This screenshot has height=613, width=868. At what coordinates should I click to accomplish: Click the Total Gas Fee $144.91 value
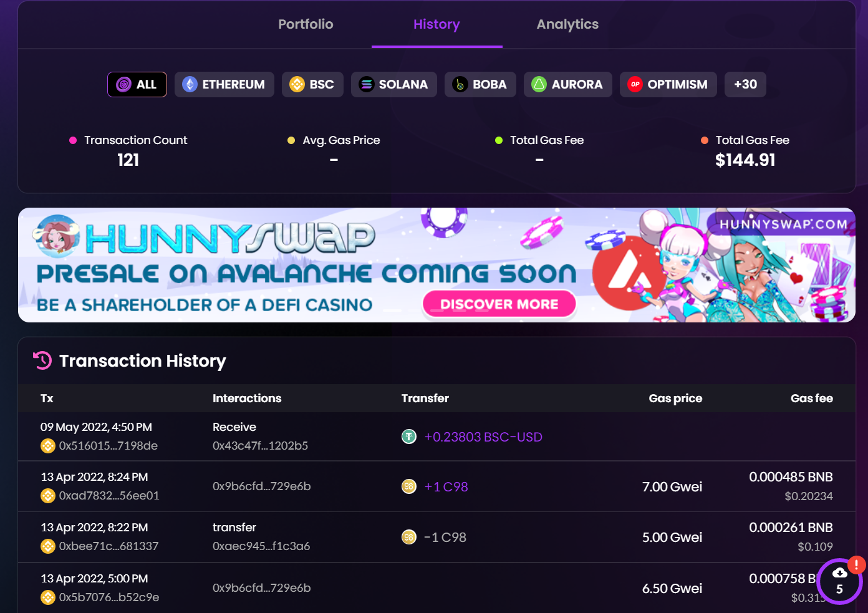click(x=745, y=160)
